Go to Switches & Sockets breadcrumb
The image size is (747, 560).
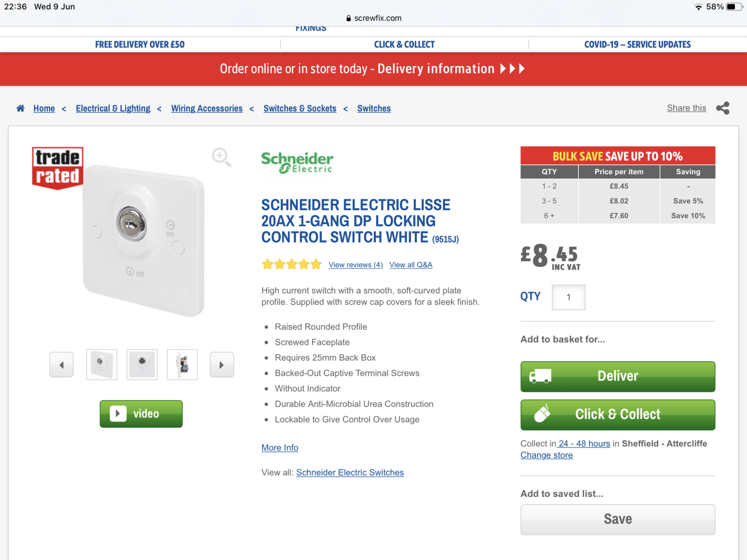(x=300, y=108)
